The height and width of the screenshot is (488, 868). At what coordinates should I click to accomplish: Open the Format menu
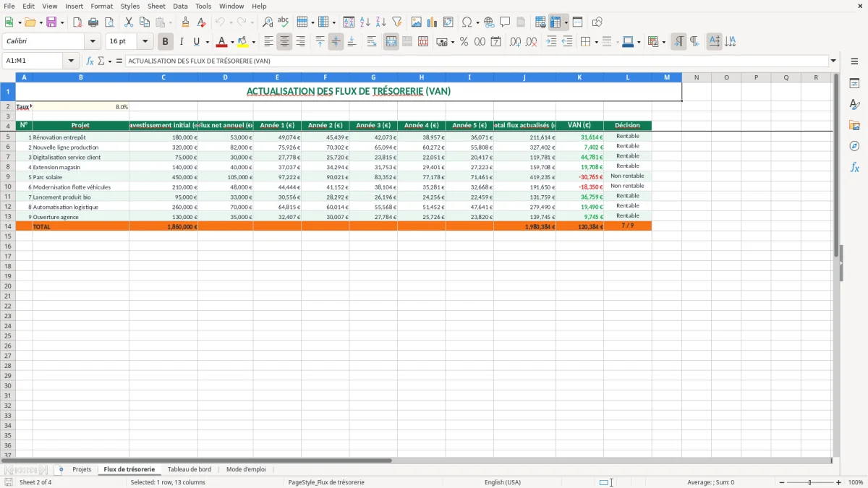pos(102,6)
